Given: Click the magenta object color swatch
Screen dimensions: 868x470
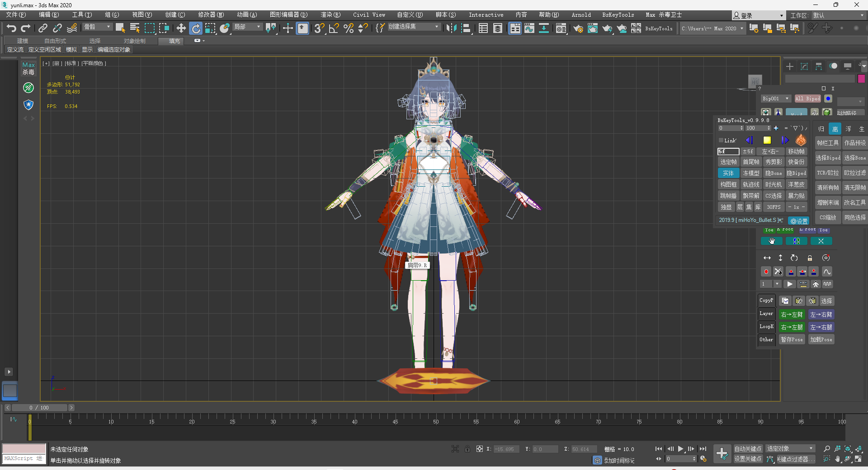Looking at the screenshot, I should 861,79.
